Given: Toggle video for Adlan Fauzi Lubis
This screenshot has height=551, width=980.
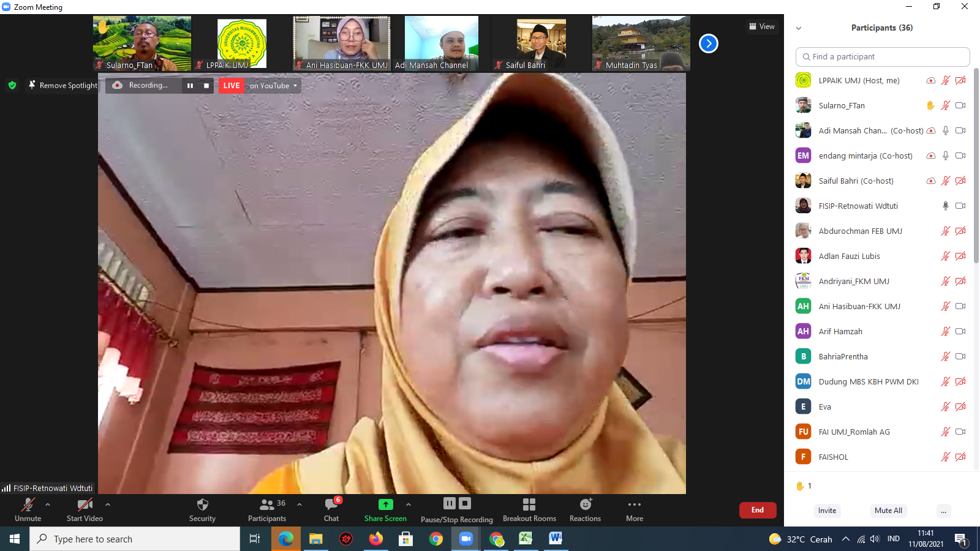Looking at the screenshot, I should tap(960, 256).
